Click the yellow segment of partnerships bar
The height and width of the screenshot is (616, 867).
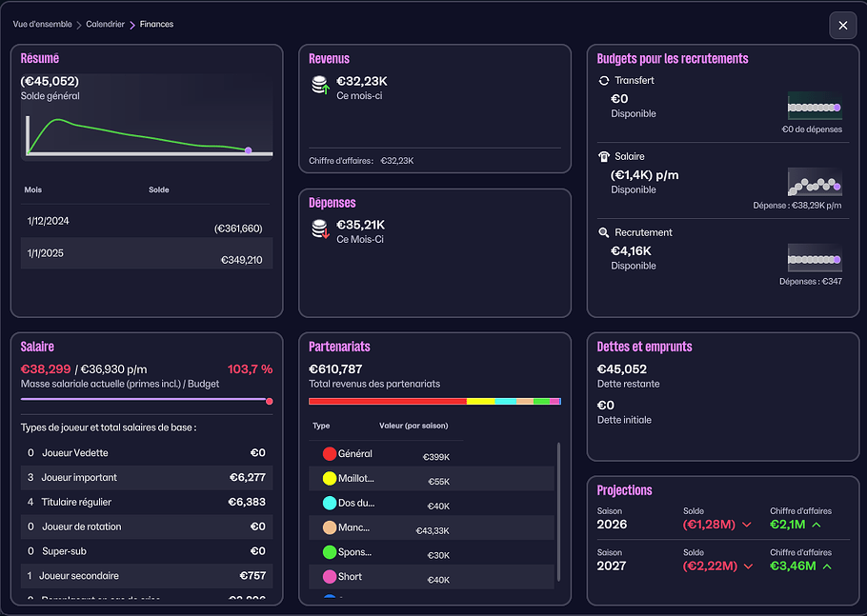click(480, 401)
